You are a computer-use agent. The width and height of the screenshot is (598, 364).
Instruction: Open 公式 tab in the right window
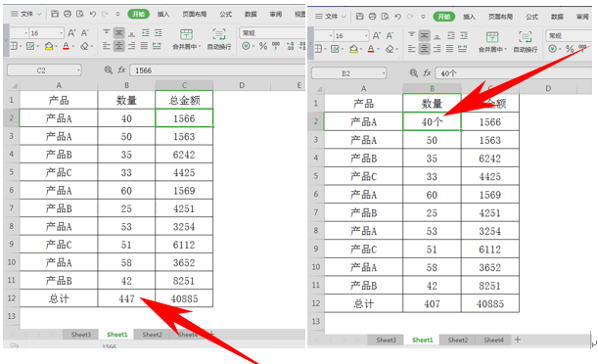(531, 17)
